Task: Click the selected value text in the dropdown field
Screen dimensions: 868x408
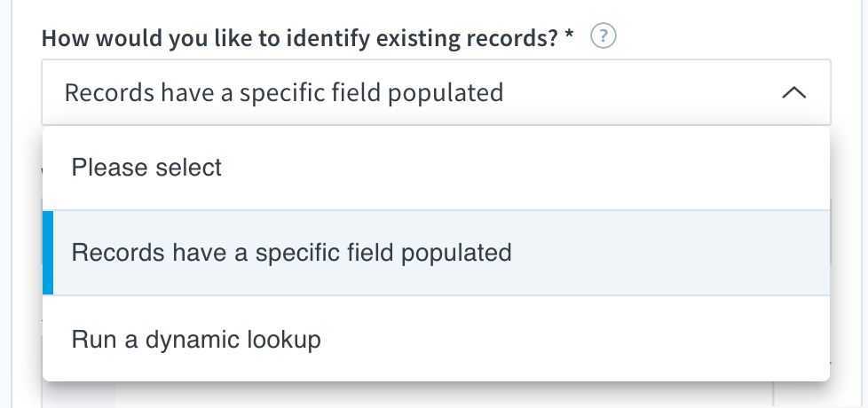Action: [284, 92]
